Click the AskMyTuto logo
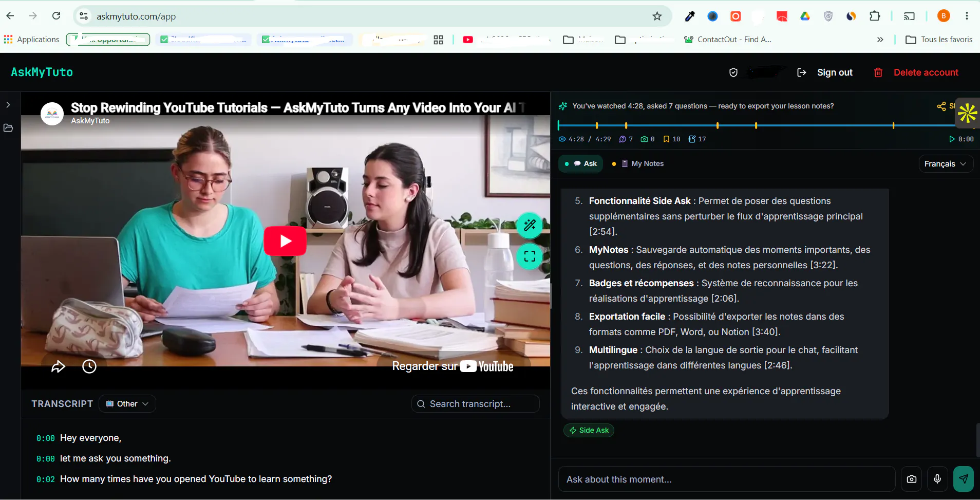Viewport: 980px width, 500px height. [42, 72]
